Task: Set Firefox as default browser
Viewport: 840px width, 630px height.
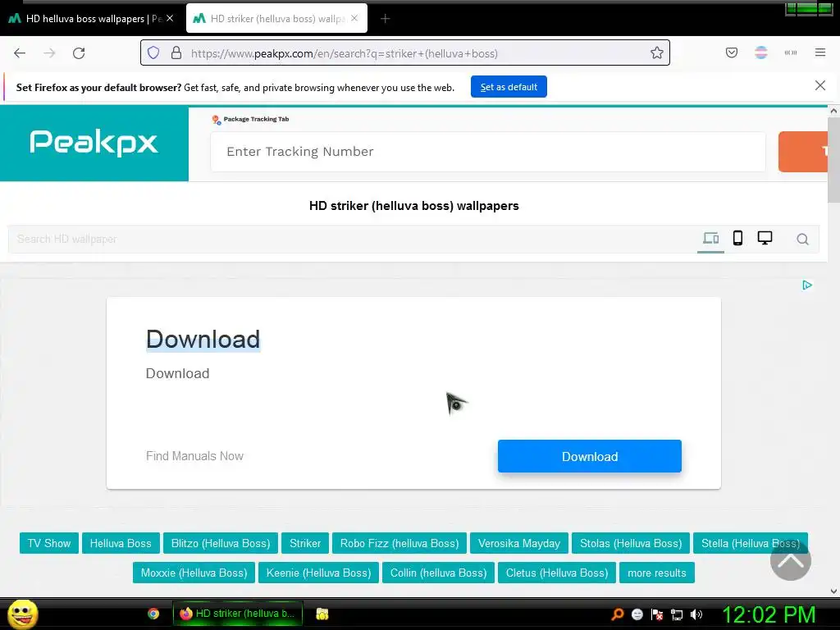Action: click(509, 87)
